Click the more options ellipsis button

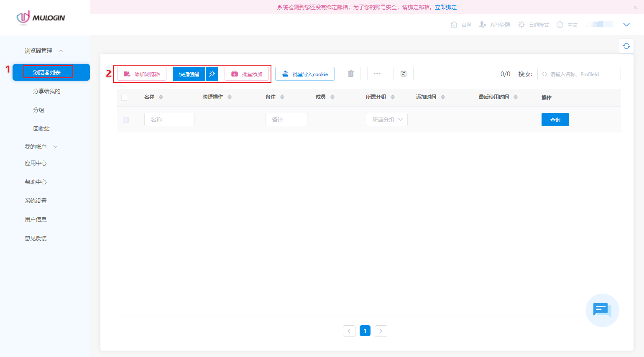[377, 74]
